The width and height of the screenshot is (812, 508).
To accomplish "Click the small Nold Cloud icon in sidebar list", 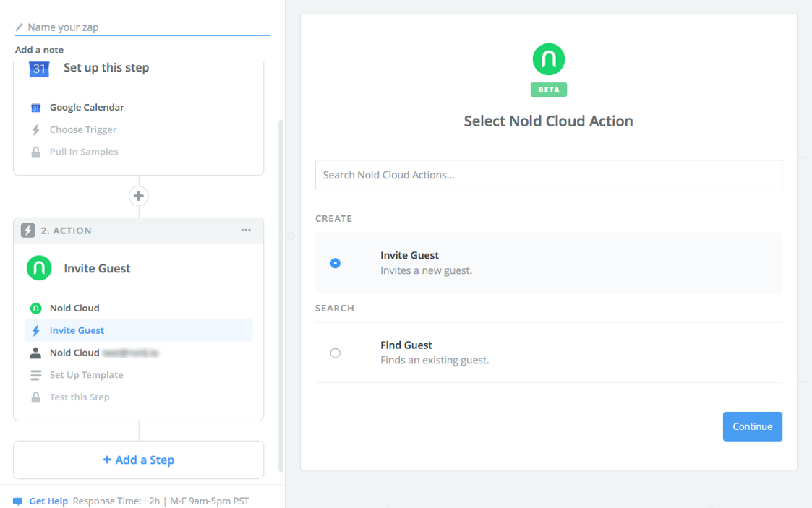I will (x=35, y=309).
